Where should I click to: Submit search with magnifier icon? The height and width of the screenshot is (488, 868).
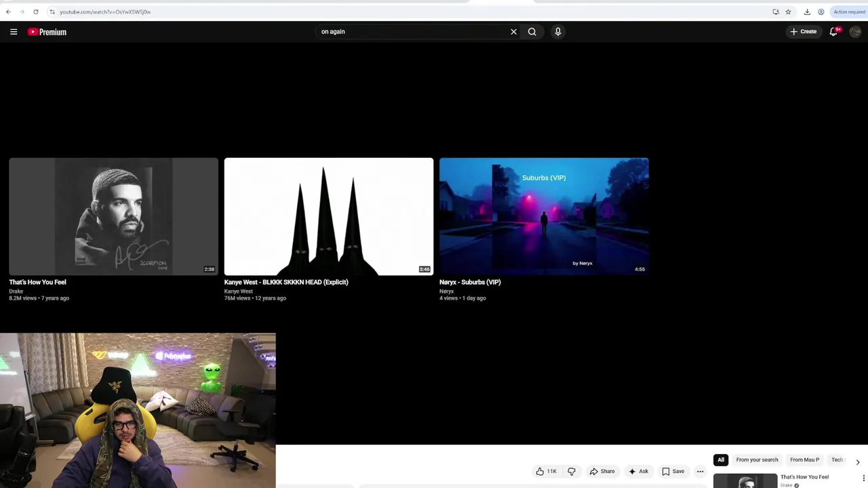click(532, 32)
